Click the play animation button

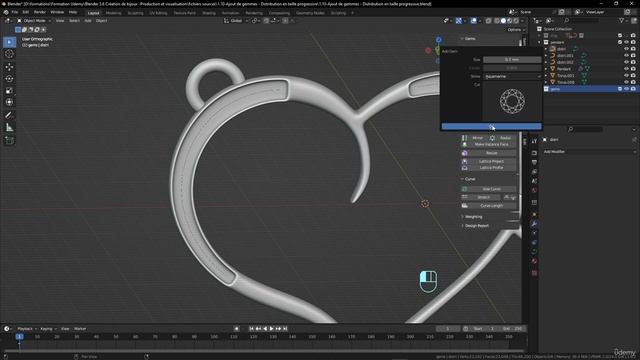271,329
